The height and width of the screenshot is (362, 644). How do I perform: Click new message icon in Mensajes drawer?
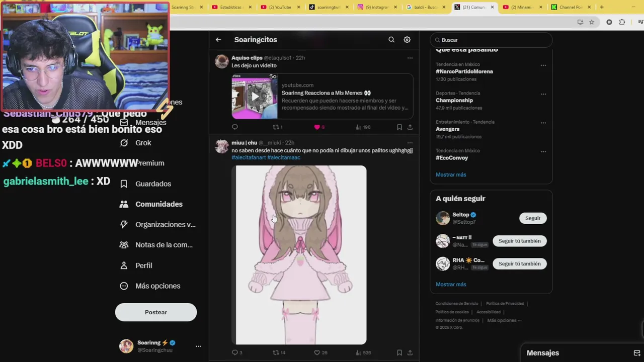[636, 353]
